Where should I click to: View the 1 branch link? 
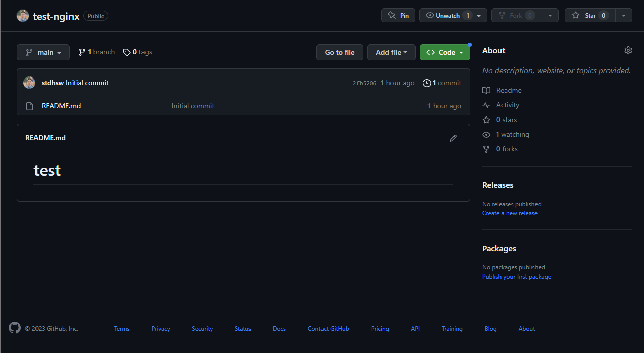[96, 52]
